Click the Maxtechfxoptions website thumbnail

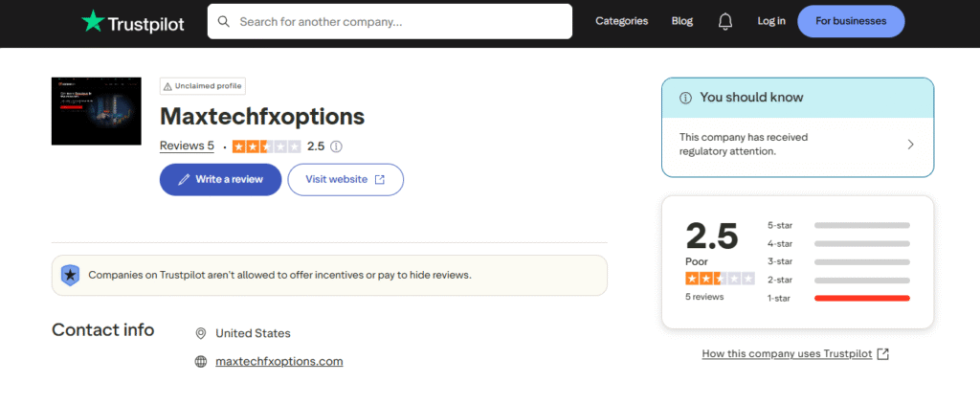tap(96, 111)
